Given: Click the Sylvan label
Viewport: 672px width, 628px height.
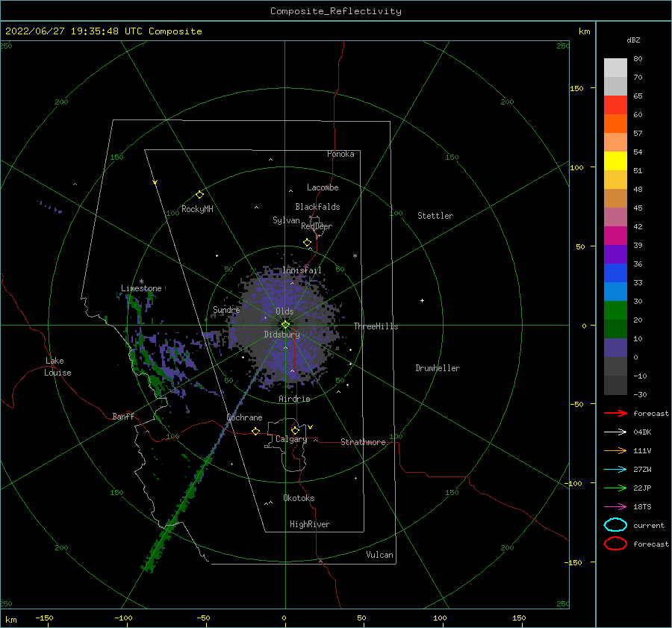Looking at the screenshot, I should coord(286,220).
